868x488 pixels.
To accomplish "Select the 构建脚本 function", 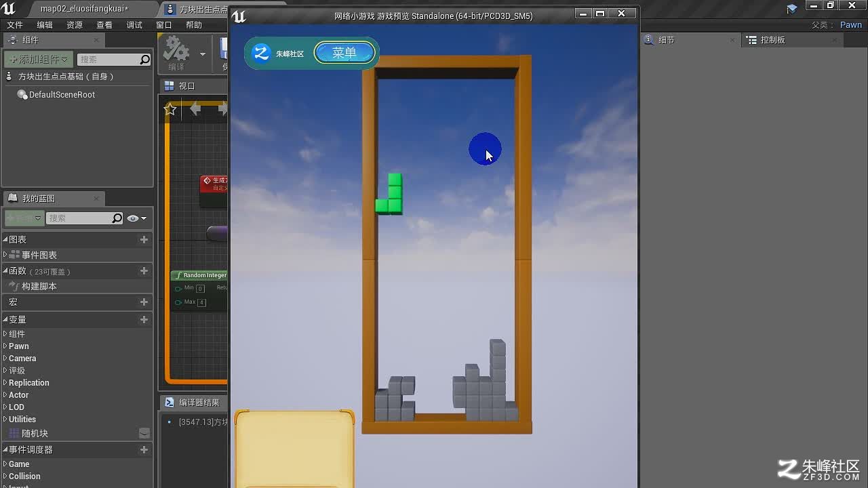I will coord(39,287).
